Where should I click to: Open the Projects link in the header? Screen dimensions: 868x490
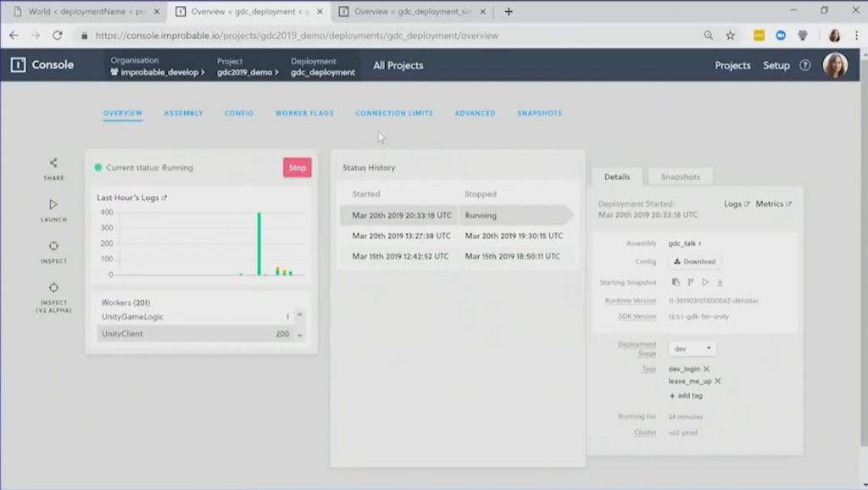732,65
